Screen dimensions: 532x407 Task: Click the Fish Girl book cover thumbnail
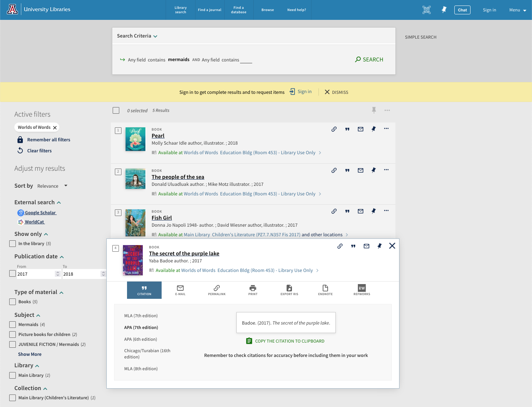coord(135,223)
